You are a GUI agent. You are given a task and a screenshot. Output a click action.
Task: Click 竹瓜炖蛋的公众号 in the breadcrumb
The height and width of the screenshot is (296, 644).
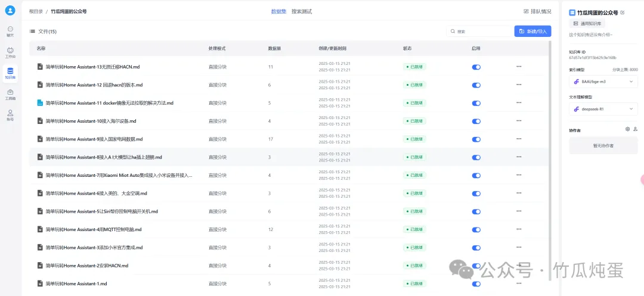point(69,11)
